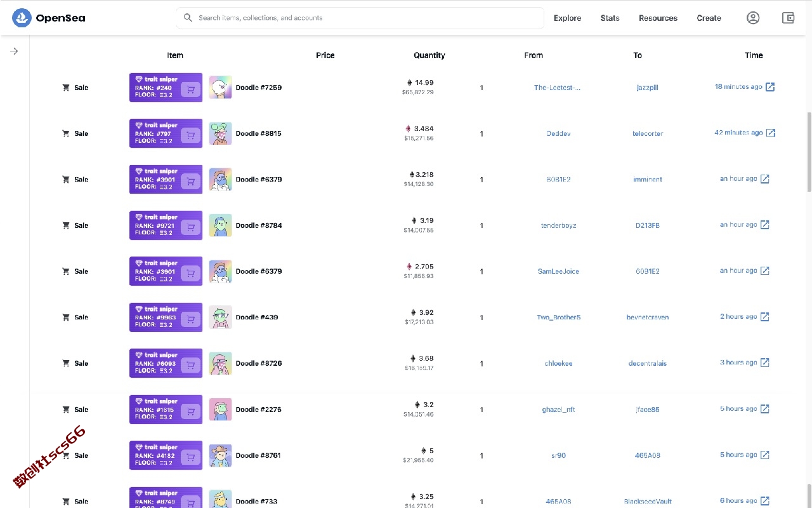Click Doodle #8815 thumbnail image
Image resolution: width=812 pixels, height=508 pixels.
tap(220, 133)
